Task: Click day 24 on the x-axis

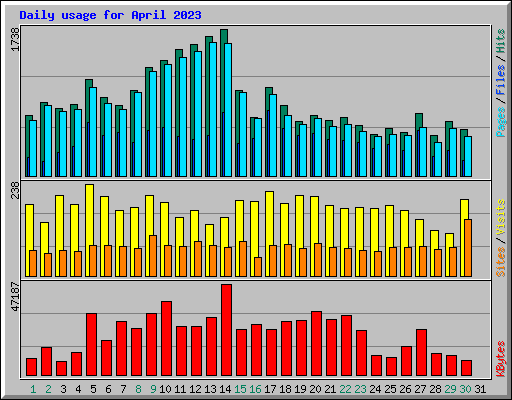Action: tap(375, 389)
